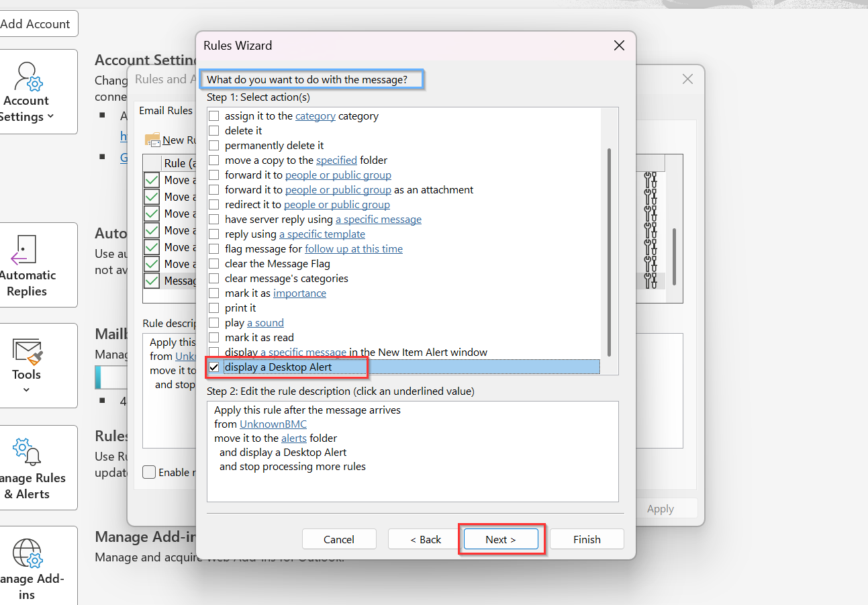Tick the print it action checkbox

click(x=213, y=308)
